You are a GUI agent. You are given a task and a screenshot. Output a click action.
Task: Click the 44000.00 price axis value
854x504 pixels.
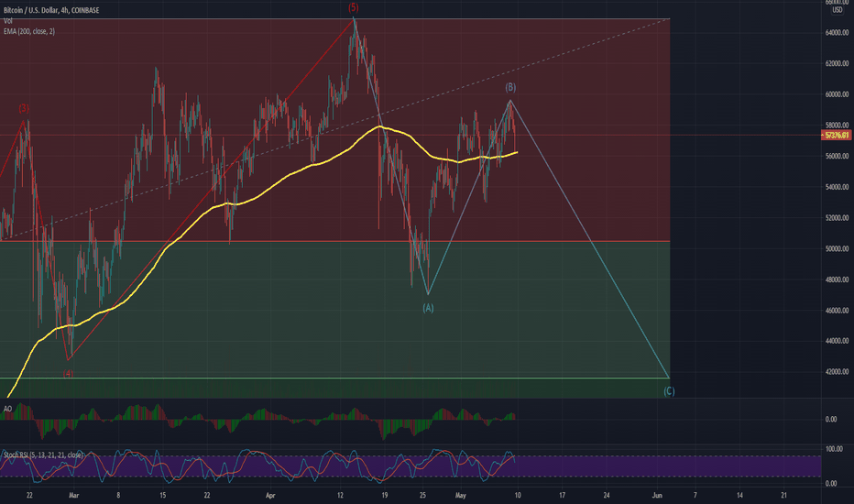point(838,341)
